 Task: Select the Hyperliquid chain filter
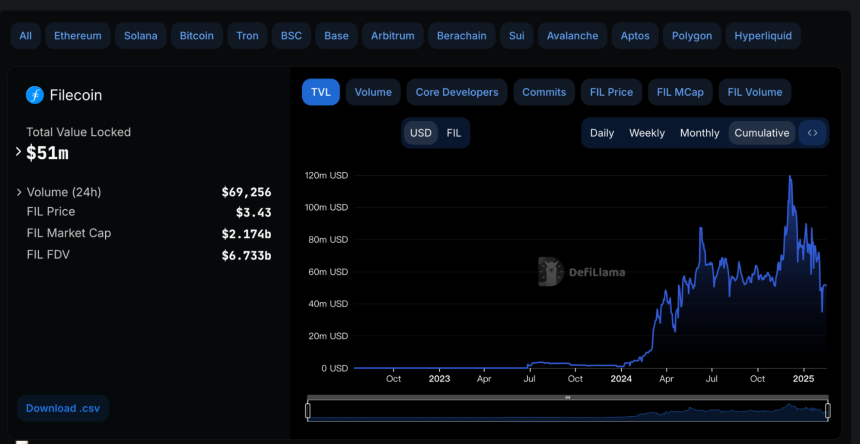point(763,36)
